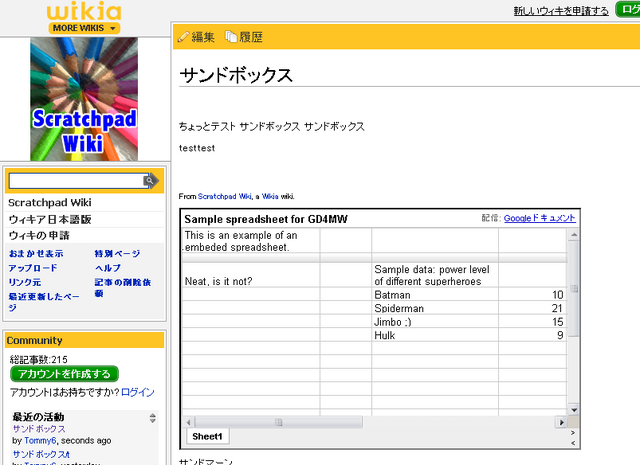This screenshot has height=465, width=640.
Task: Open ウィキの申請 sidebar item
Action: pyautogui.click(x=39, y=236)
